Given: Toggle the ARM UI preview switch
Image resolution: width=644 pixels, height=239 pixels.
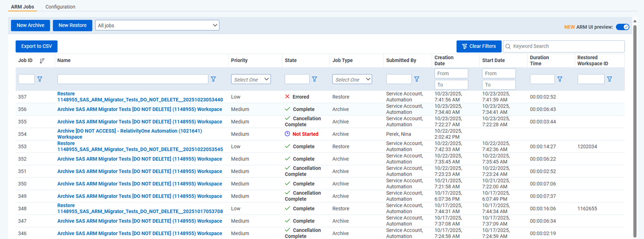Looking at the screenshot, I should [x=622, y=27].
